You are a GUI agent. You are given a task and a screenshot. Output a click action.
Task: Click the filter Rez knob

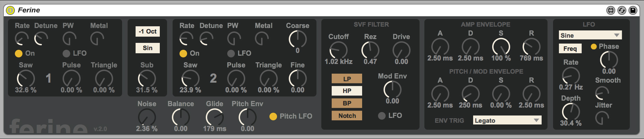click(x=370, y=50)
